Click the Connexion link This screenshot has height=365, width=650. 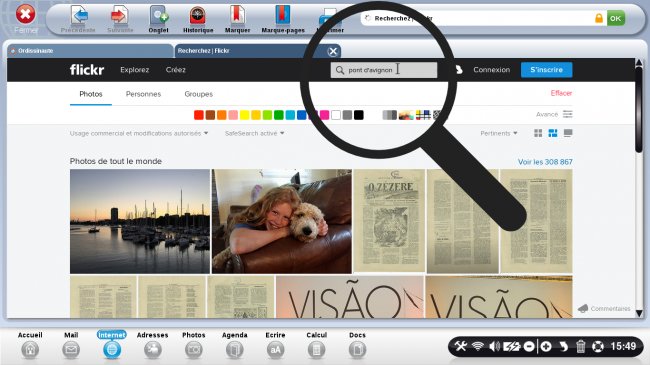point(491,70)
